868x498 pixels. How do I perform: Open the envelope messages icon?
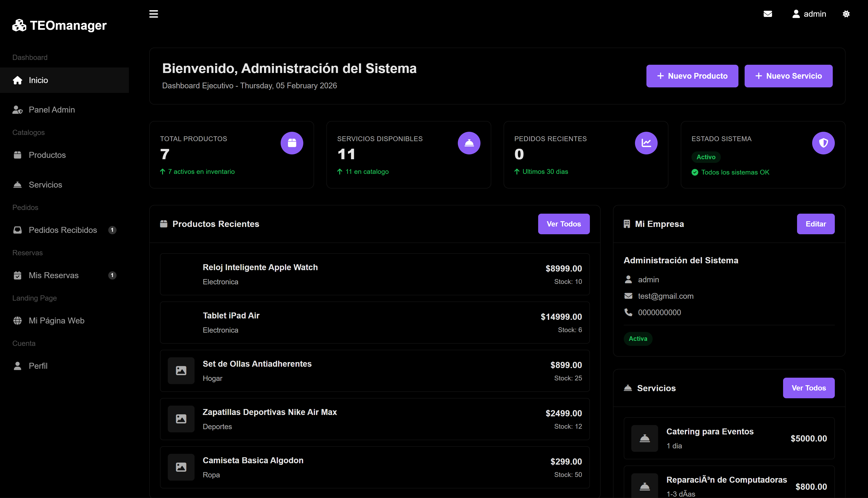pos(768,14)
